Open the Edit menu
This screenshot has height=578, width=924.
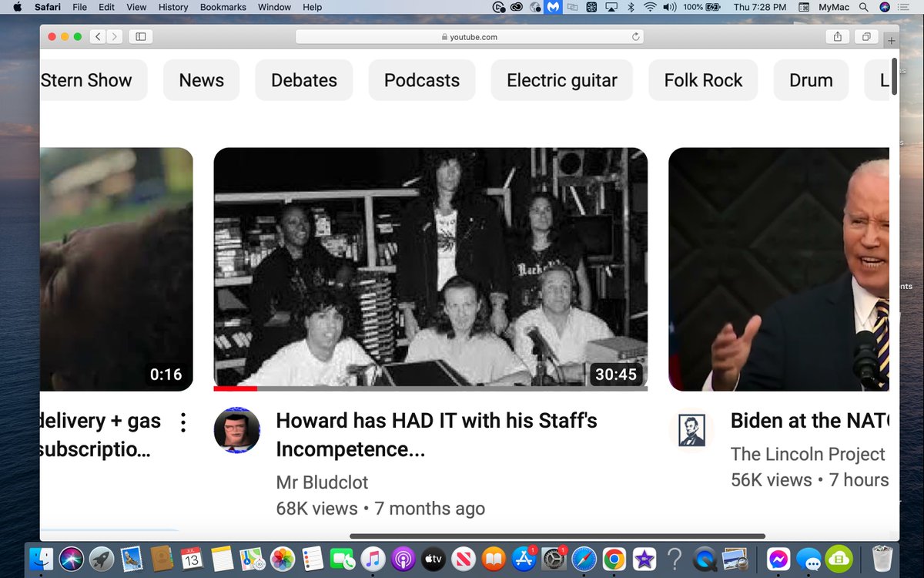106,7
